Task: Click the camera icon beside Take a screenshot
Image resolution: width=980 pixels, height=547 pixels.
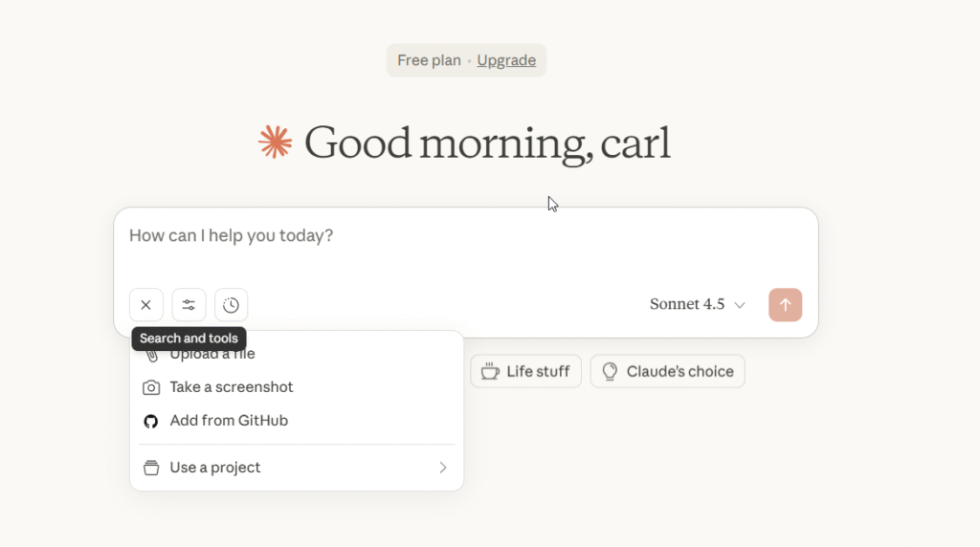Action: [x=151, y=387]
